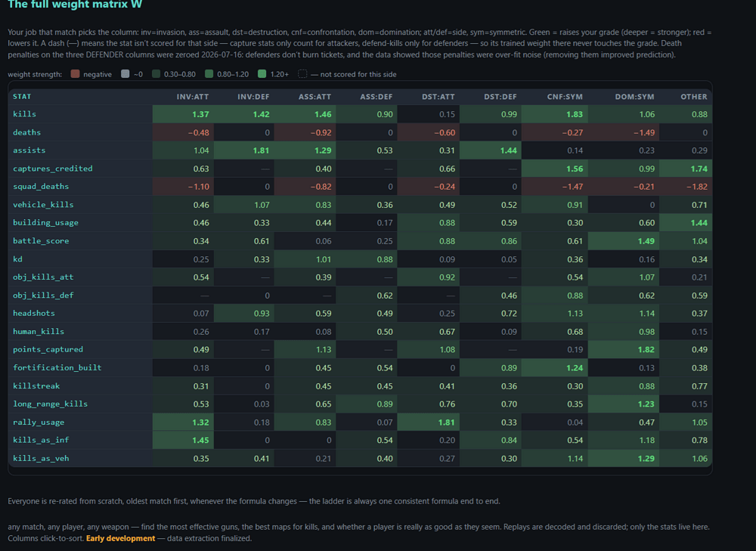
Task: Sort the matrix by DST:DEF
Action: [500, 97]
